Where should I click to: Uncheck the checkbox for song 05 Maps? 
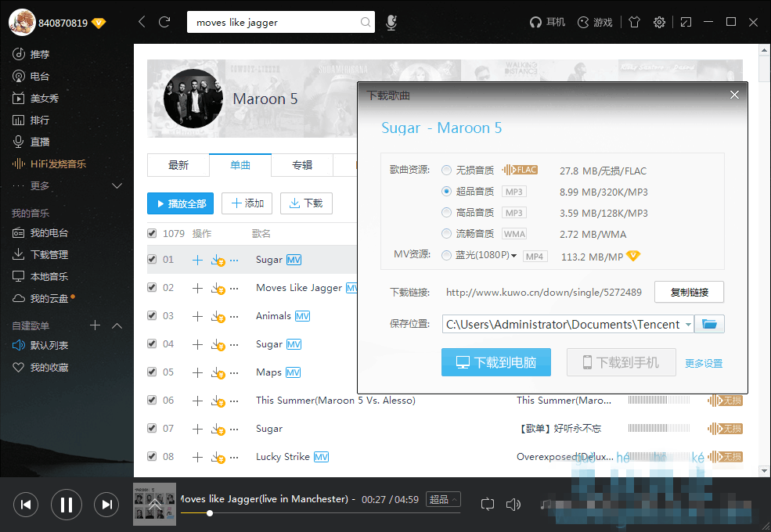(x=151, y=372)
